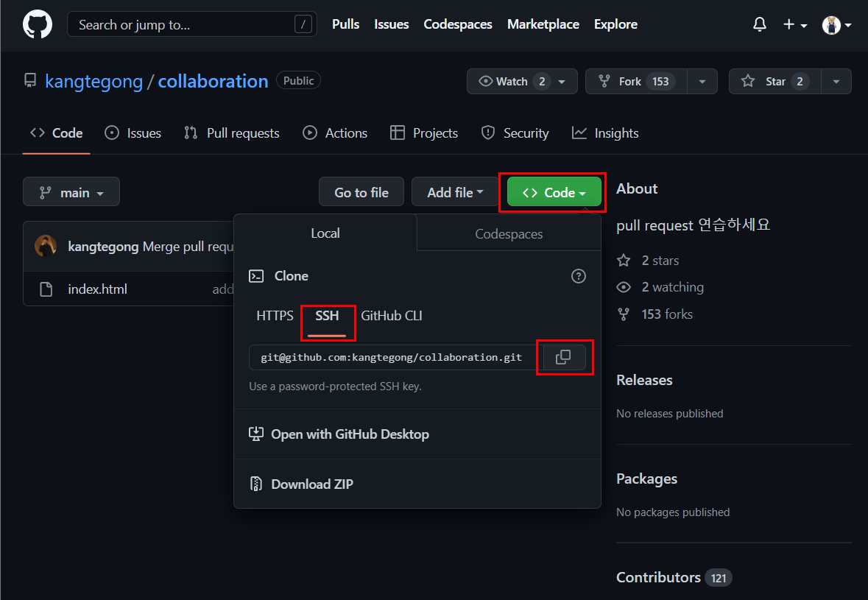The height and width of the screenshot is (600, 868).
Task: Click Open with GitHub Desktop
Action: tap(339, 434)
